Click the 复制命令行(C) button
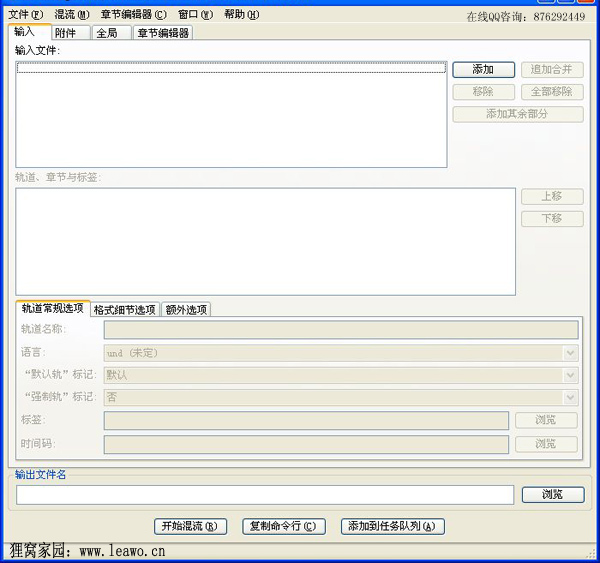 [x=284, y=526]
